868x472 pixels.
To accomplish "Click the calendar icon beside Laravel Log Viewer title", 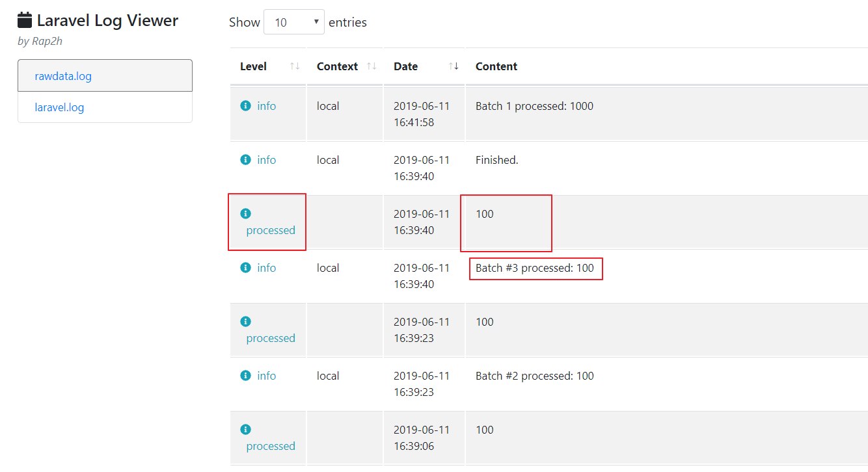I will pos(25,19).
